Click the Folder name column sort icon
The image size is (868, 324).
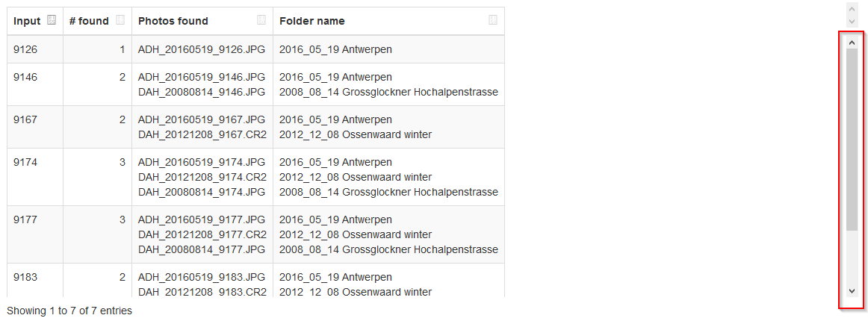click(x=493, y=21)
